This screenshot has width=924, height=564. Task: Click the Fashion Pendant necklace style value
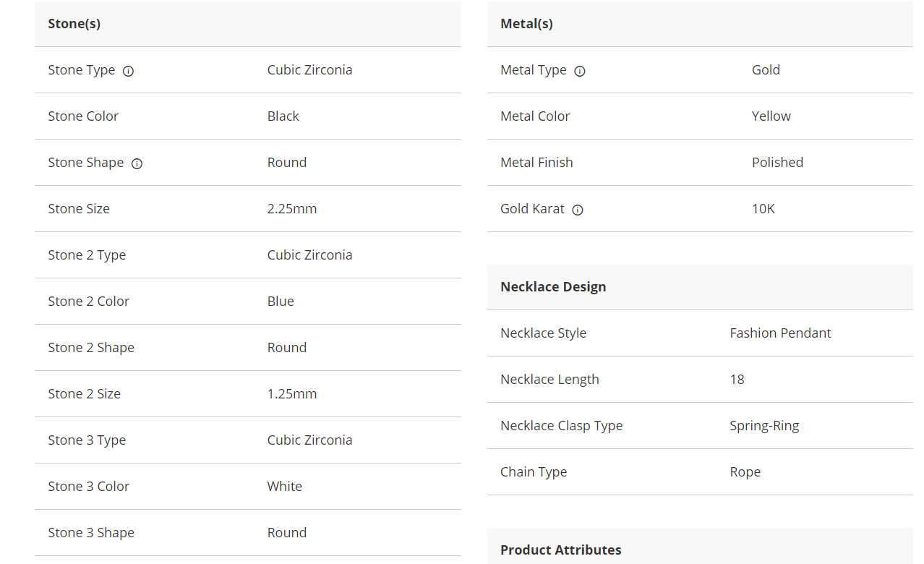[x=780, y=333]
